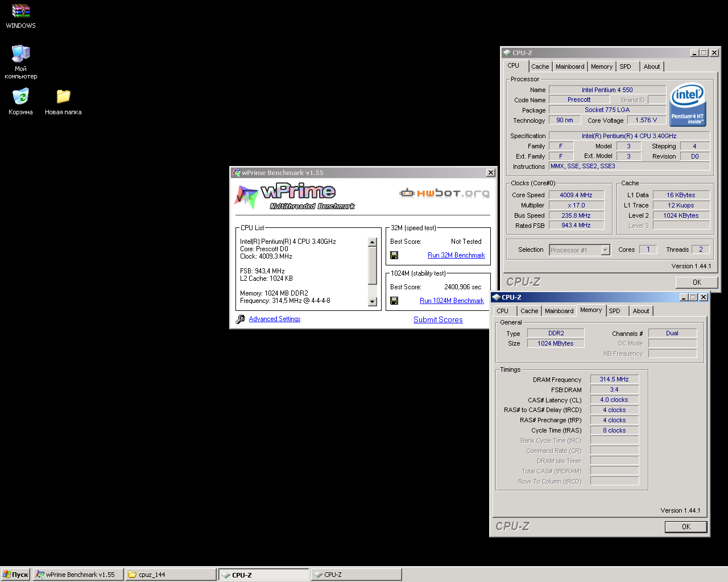Activate the pressed CPU-Z taskbar button

click(x=264, y=575)
